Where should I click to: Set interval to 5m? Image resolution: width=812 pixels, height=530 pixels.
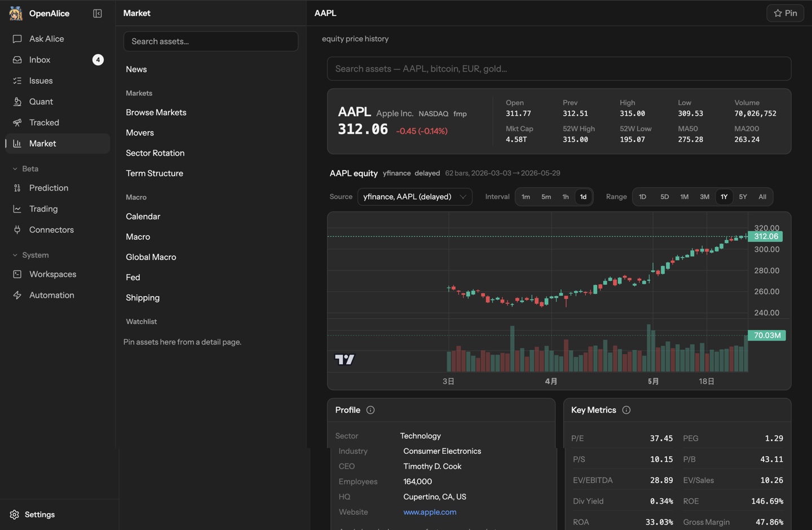click(546, 197)
